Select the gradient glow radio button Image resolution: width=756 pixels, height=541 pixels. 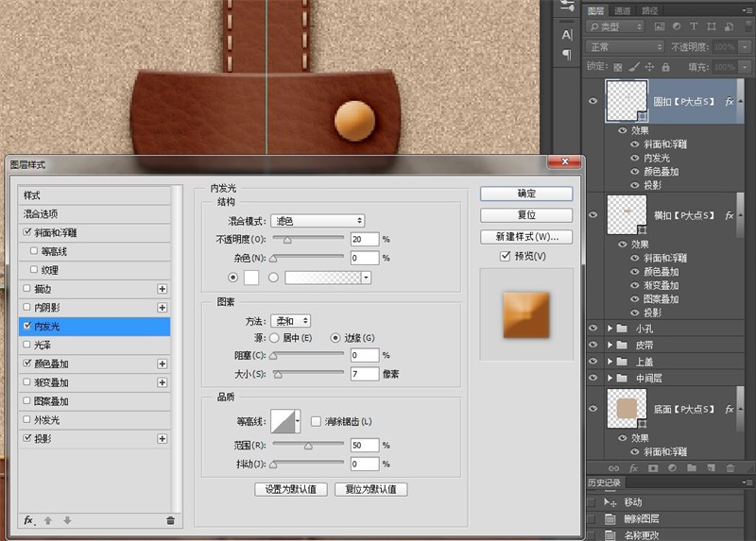pos(273,278)
